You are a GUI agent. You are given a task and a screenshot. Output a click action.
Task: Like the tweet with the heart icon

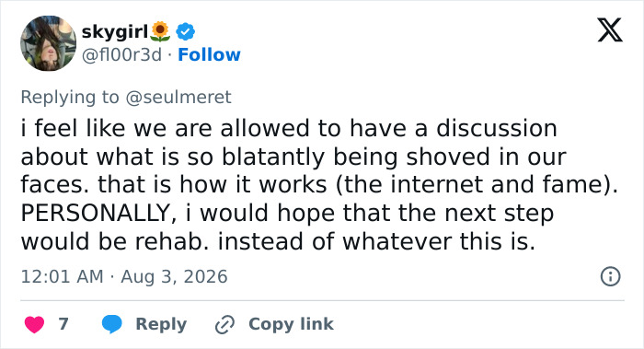point(35,324)
